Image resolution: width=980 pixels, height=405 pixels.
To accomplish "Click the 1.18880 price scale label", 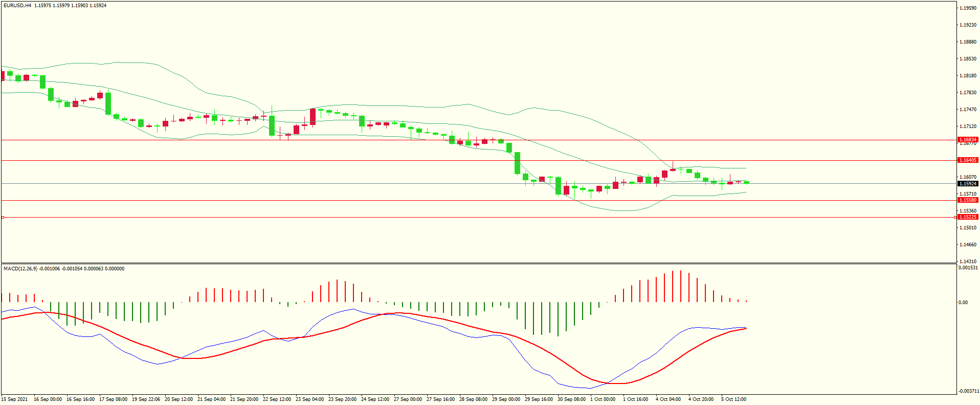I will coord(968,42).
